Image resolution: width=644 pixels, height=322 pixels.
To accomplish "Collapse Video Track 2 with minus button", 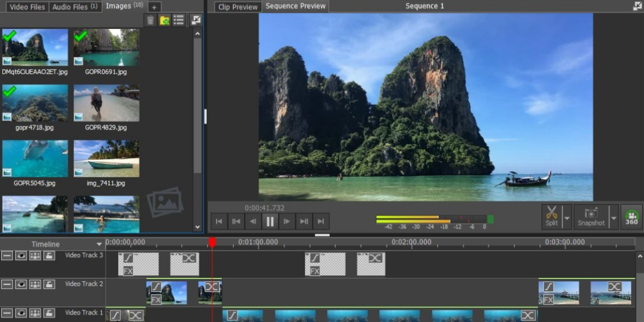I will (x=7, y=284).
